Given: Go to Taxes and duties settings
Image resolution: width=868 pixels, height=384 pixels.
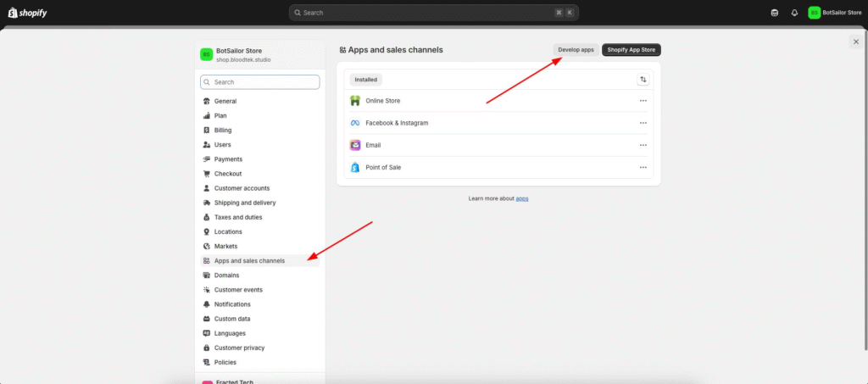Looking at the screenshot, I should pos(259,217).
